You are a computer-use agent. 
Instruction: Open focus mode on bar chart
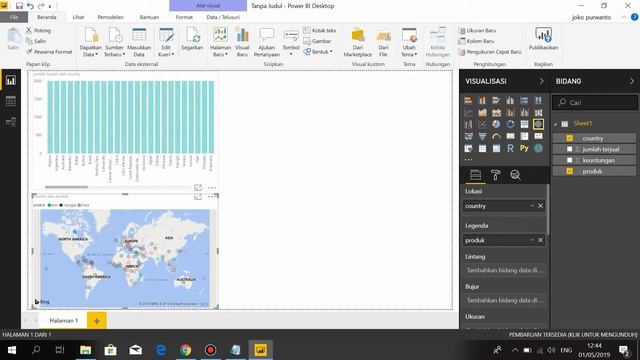pos(198,187)
